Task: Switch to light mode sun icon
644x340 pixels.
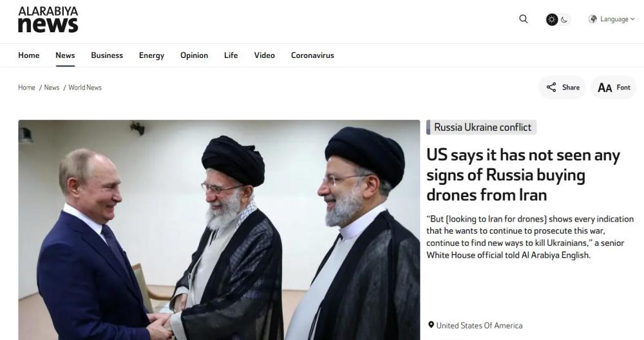Action: [x=552, y=19]
